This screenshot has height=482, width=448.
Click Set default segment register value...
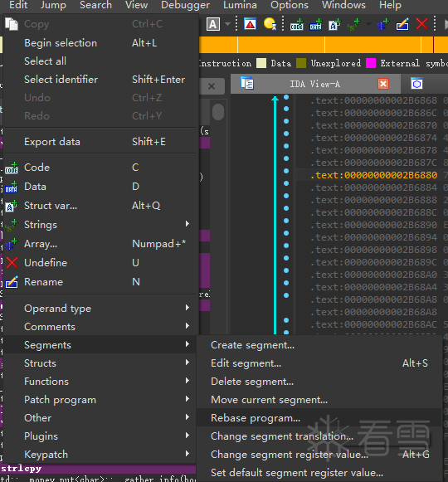319,473
